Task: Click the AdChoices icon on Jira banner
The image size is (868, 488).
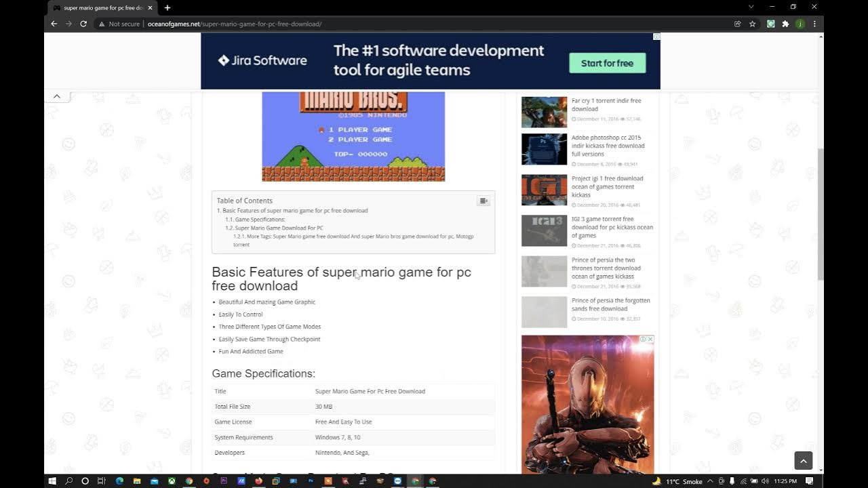Action: coord(656,37)
